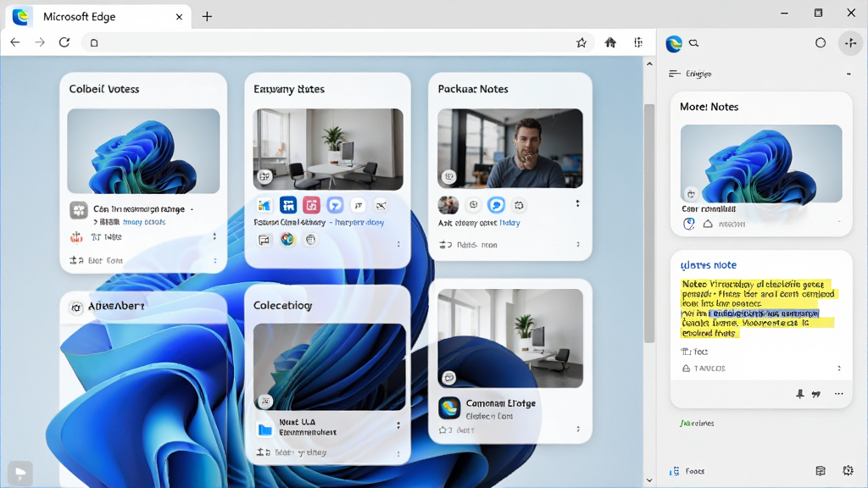
Task: Open the dots menu at middle card bottom
Action: [398, 244]
